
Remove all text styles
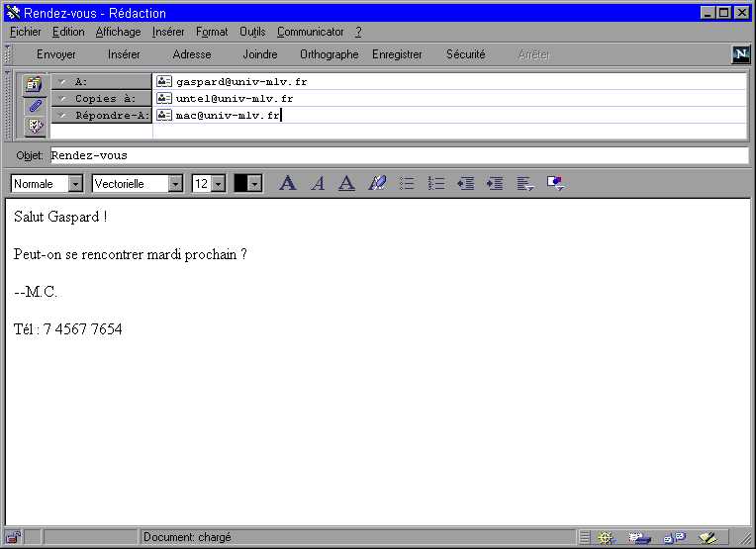(376, 183)
